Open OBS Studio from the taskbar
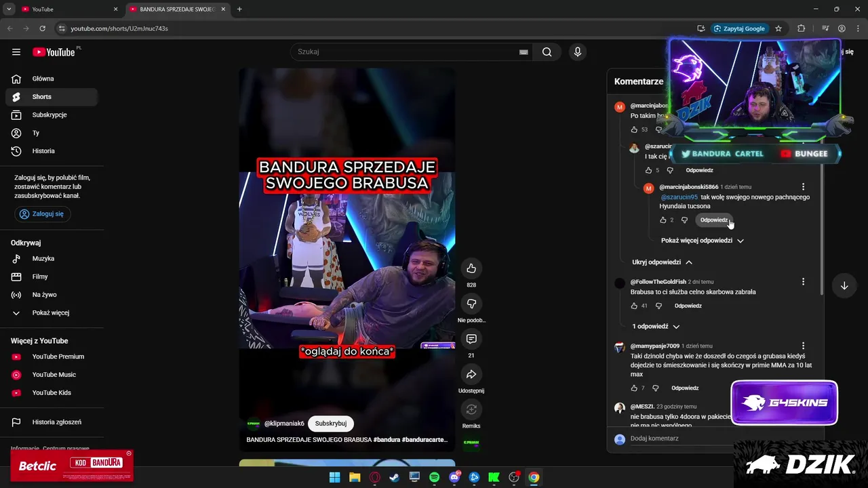 pyautogui.click(x=514, y=477)
